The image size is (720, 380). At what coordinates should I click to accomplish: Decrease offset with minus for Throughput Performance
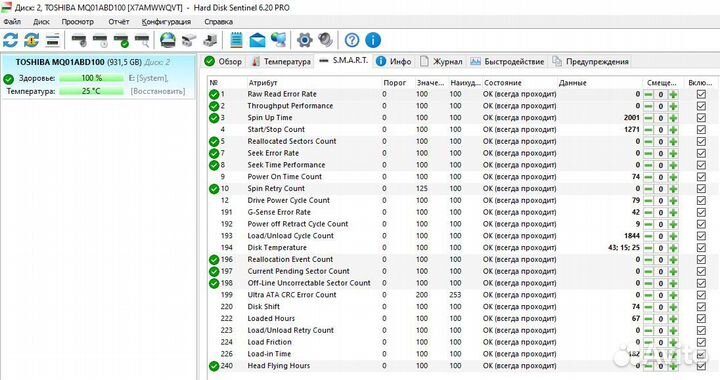(x=648, y=106)
